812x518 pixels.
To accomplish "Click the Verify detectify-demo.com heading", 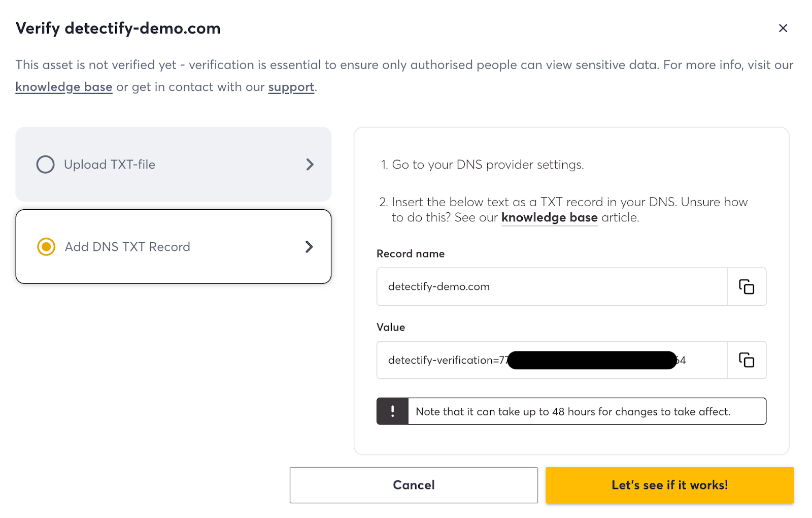I will click(118, 28).
